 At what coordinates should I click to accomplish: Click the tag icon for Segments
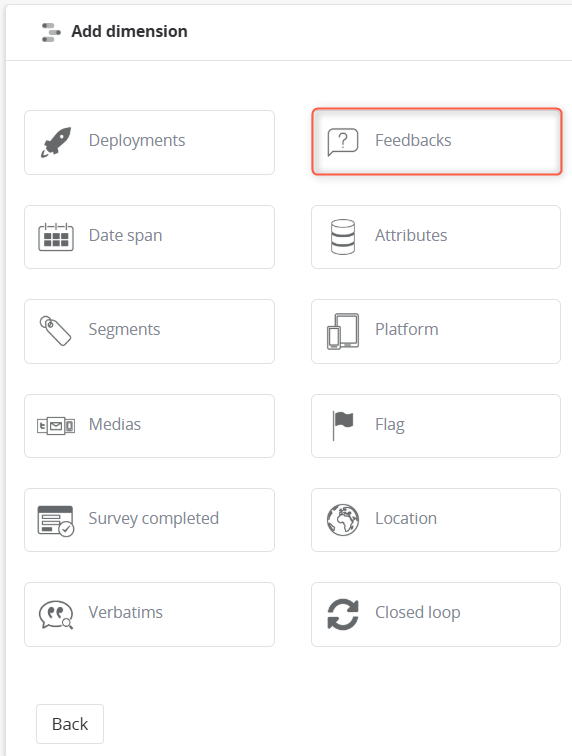55,331
